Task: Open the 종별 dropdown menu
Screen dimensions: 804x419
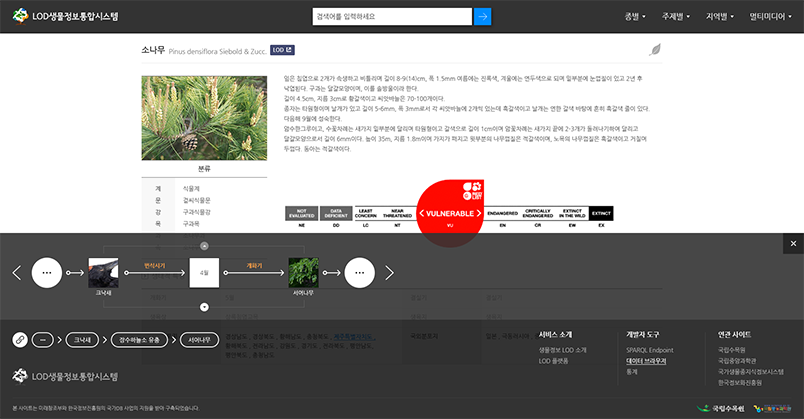Action: 635,16
